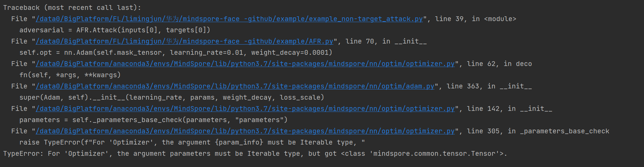Click the 'fn(self, *args, **kwargs)' line

click(x=70, y=75)
